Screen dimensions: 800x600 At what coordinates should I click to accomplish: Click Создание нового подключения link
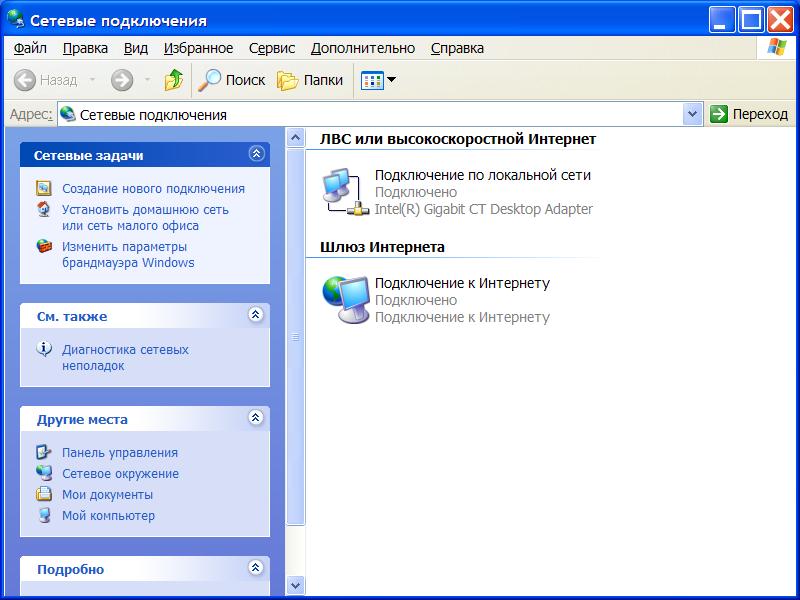click(x=153, y=188)
